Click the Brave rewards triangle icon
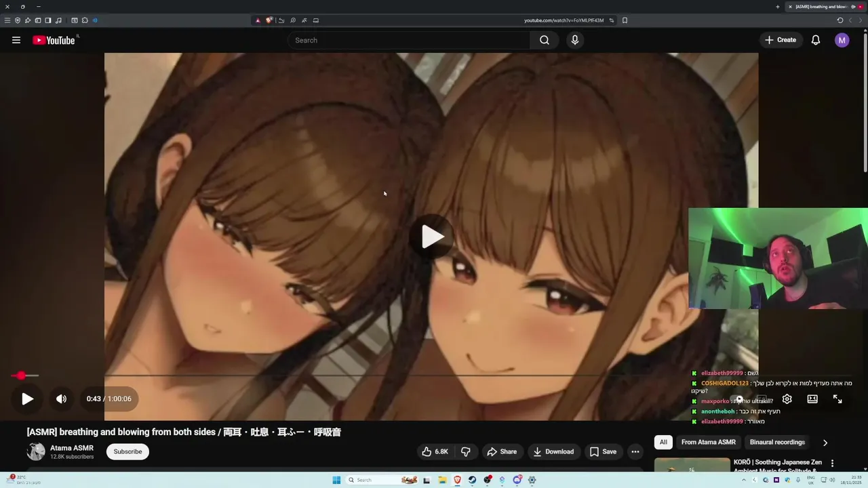This screenshot has height=488, width=868. [258, 20]
